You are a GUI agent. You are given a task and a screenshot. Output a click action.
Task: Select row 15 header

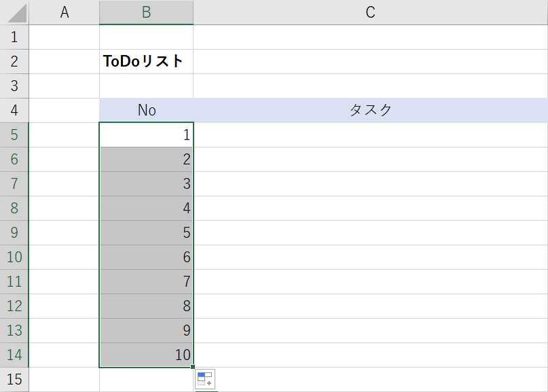coord(15,379)
